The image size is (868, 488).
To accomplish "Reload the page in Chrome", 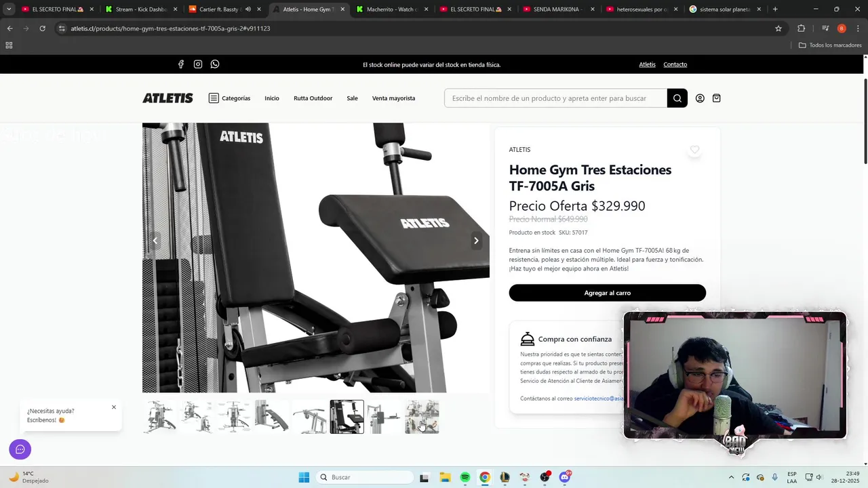I will (x=42, y=28).
